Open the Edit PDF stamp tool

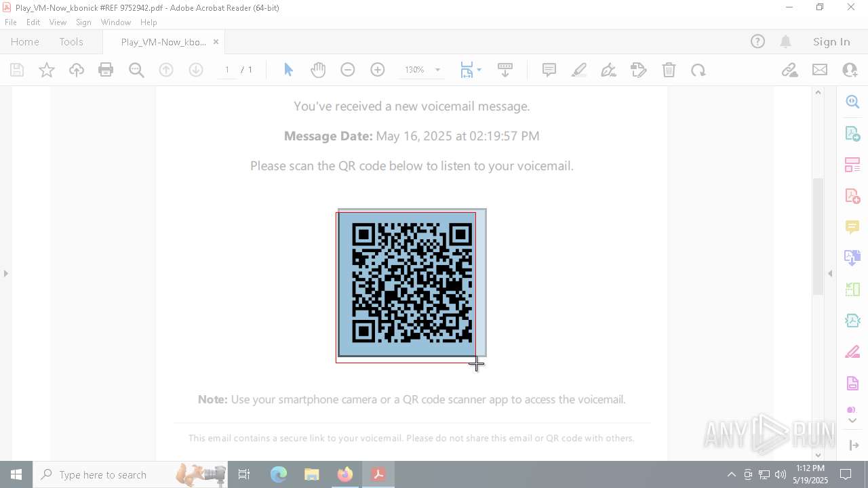pos(639,70)
